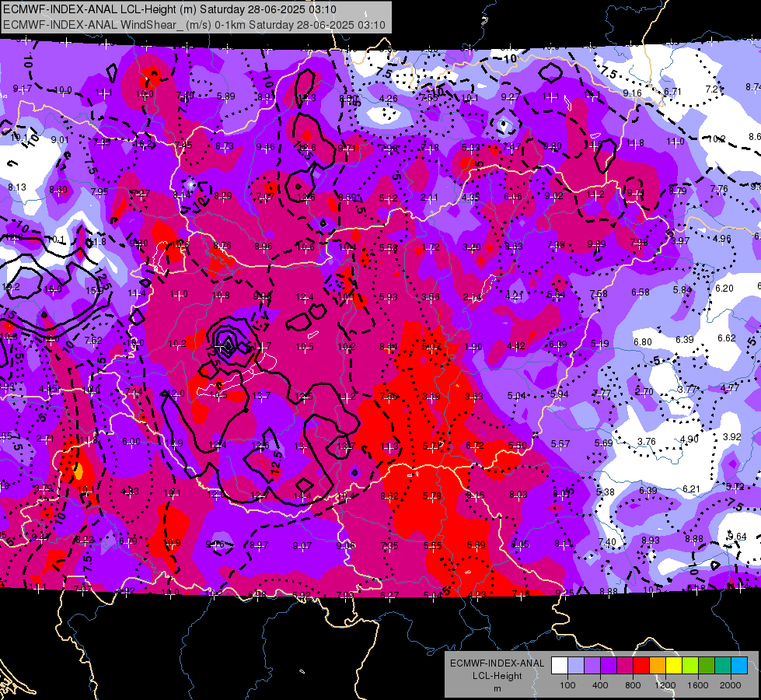The width and height of the screenshot is (761, 700).
Task: Click the grid point value 6.20
Action: tap(724, 289)
